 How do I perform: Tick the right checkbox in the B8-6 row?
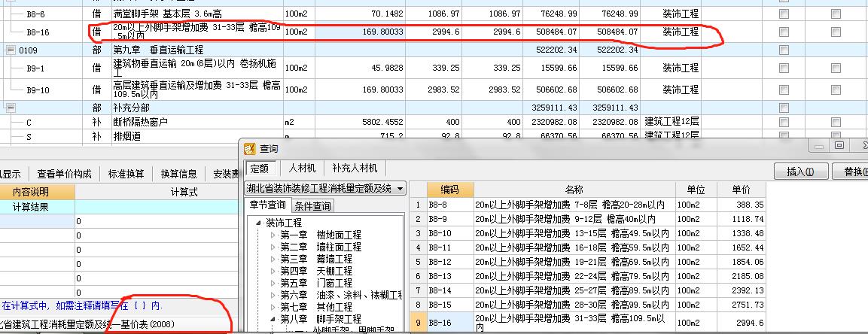(x=836, y=14)
